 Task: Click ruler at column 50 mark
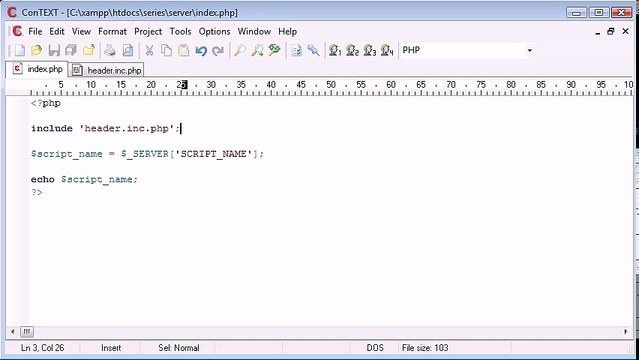click(331, 85)
